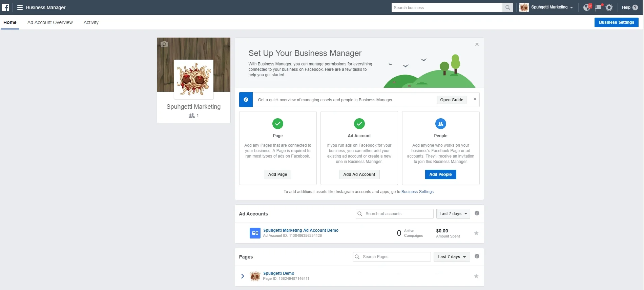Click the Help label in top bar
This screenshot has width=644, height=290.
[626, 7]
